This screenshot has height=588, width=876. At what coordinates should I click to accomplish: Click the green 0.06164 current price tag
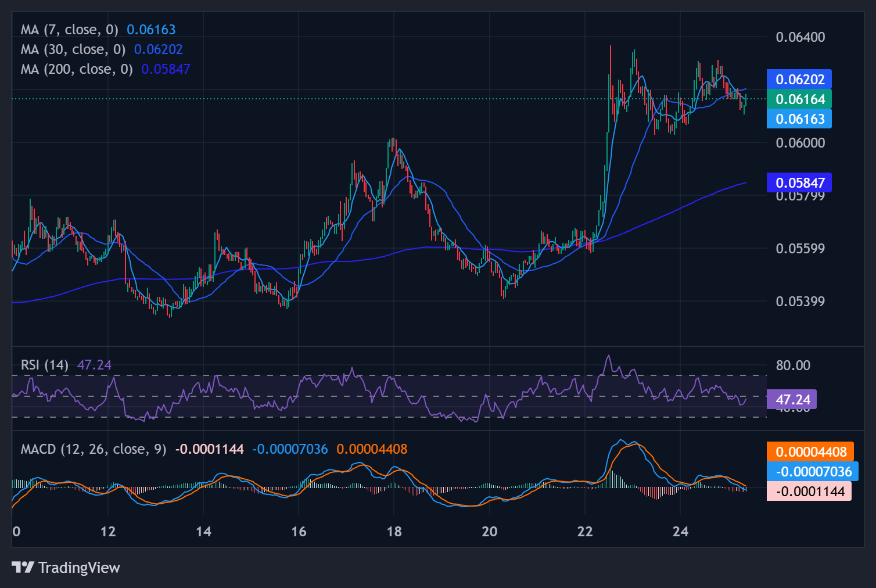pos(799,99)
